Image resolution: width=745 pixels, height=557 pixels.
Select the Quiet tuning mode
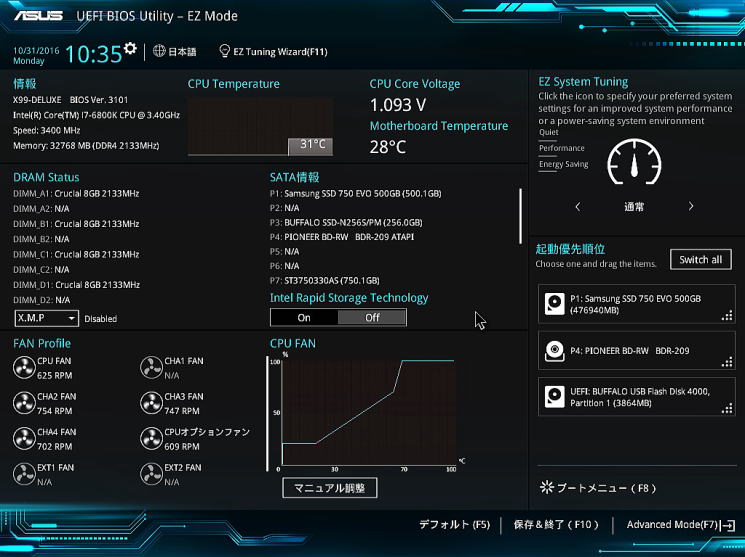[549, 133]
